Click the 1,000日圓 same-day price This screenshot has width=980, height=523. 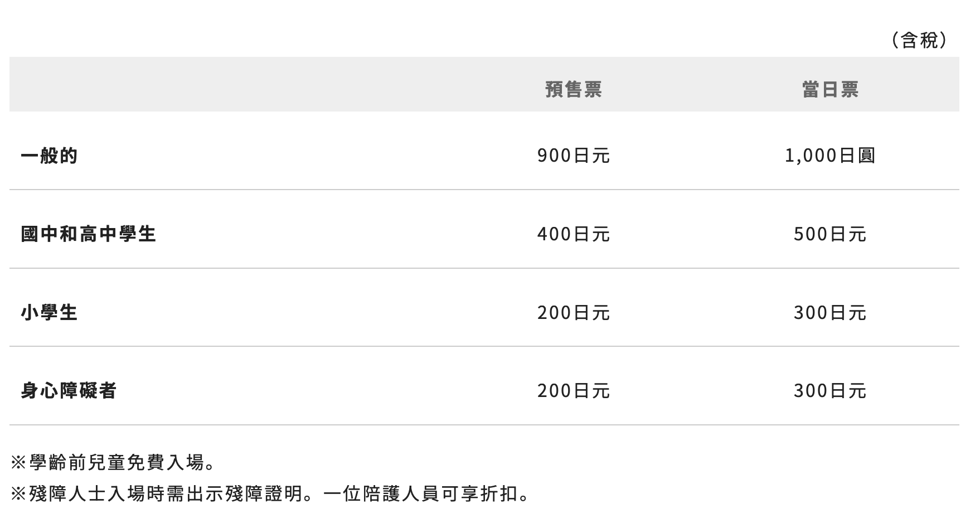[x=830, y=156]
